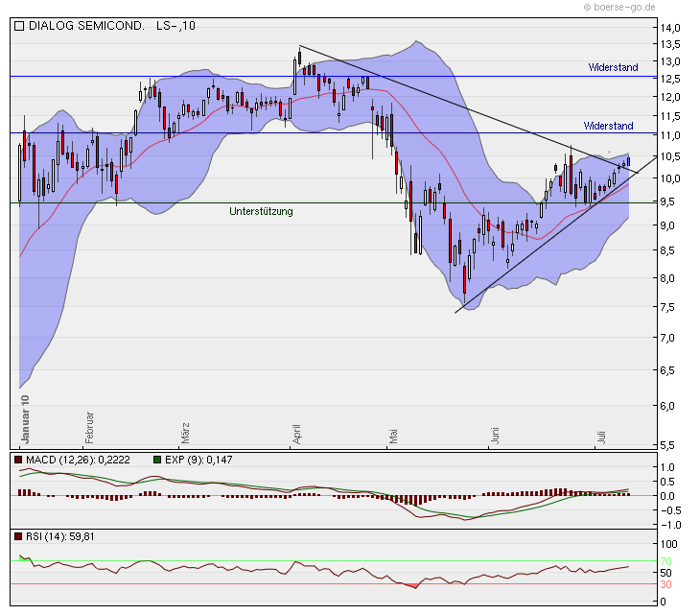Viewport: 700px width, 615px height.
Task: Click the EXP (9): 0,147 label
Action: click(x=198, y=460)
